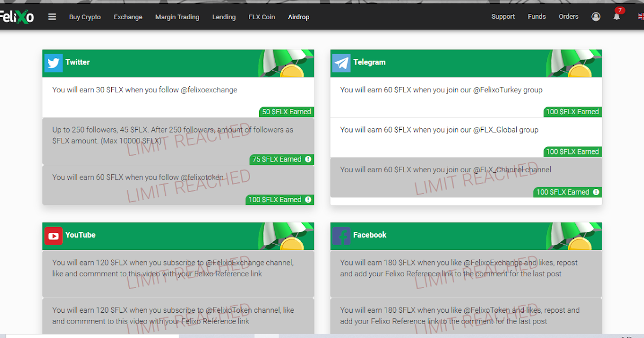Click the YouTube play icon
The image size is (644, 338).
(54, 236)
